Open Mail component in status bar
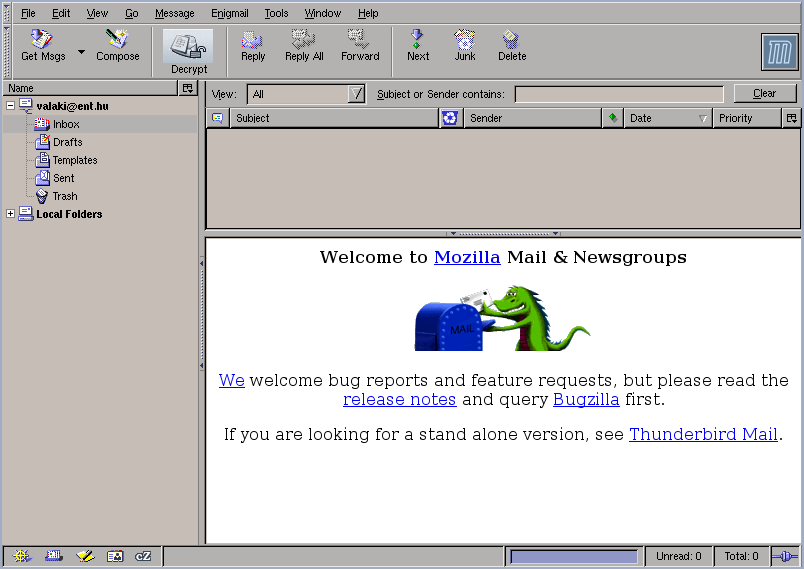Viewport: 804px width, 569px height. [53, 556]
